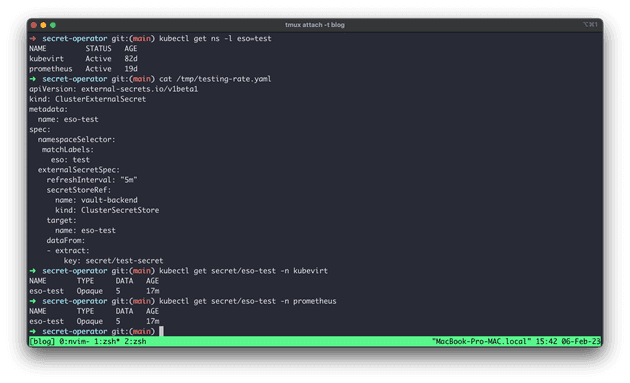Click the 'name: vault-backend' line
Screen dimensions: 630x383
pyautogui.click(x=96, y=200)
